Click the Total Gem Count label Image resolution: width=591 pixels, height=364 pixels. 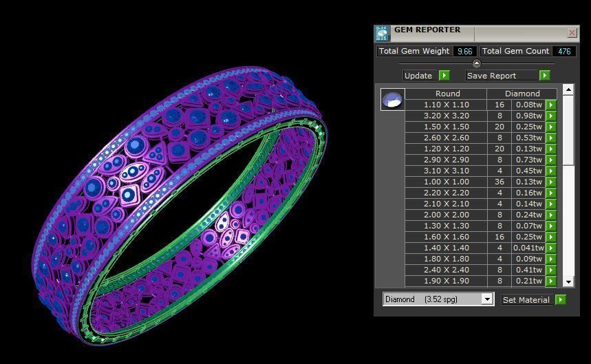(515, 51)
